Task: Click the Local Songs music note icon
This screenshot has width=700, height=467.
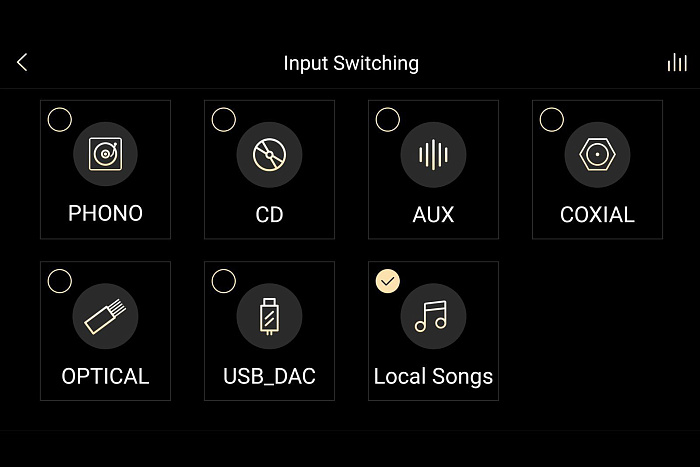Action: 433,316
